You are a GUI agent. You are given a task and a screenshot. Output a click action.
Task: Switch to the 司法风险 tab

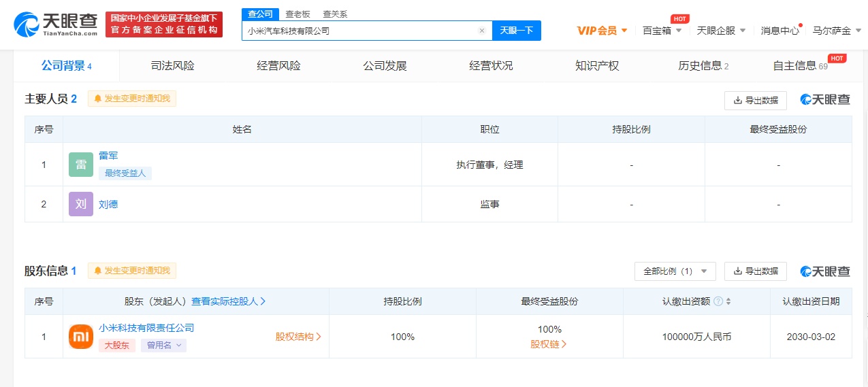coord(172,66)
